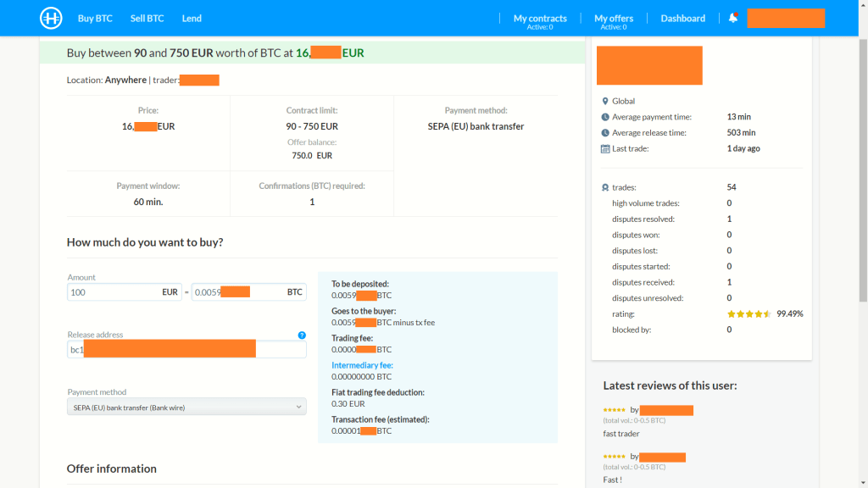Click the star rating icons showing 99.49%
868x488 pixels.
pyautogui.click(x=748, y=314)
